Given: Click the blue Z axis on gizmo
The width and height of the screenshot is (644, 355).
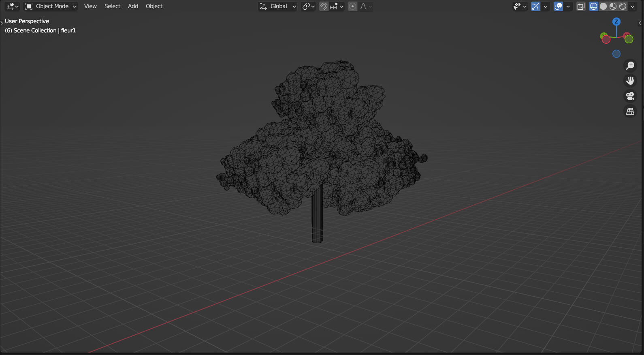Looking at the screenshot, I should click(616, 22).
